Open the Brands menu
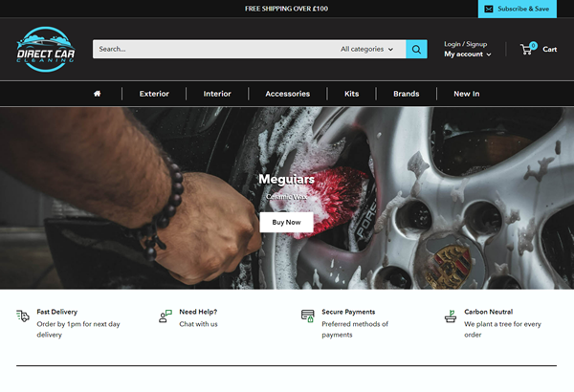 [x=406, y=94]
